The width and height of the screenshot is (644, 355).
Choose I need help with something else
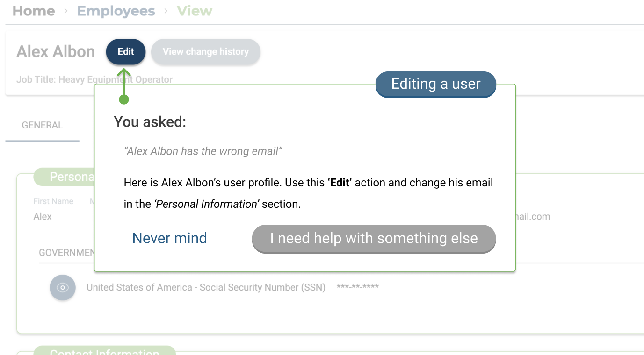(374, 239)
